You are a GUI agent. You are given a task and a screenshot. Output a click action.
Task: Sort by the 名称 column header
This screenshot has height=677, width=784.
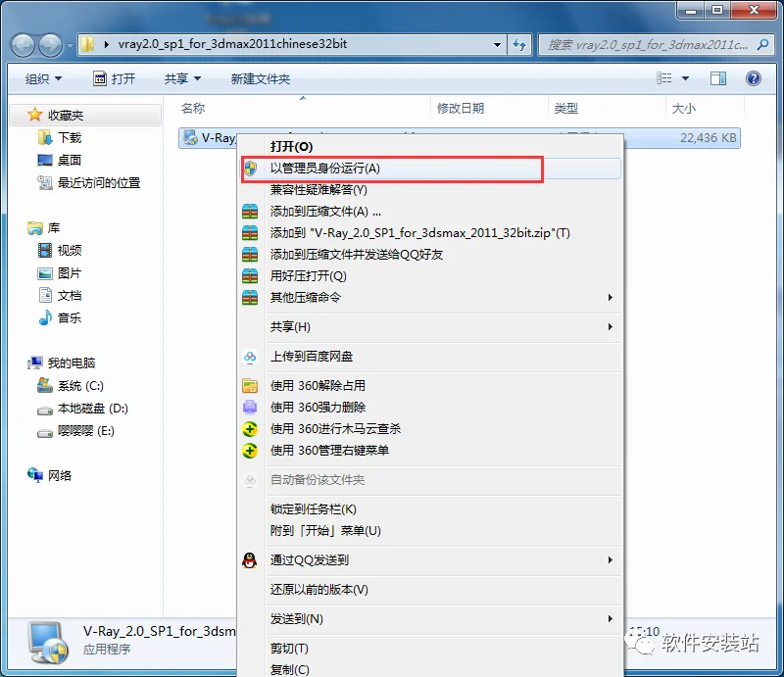303,108
